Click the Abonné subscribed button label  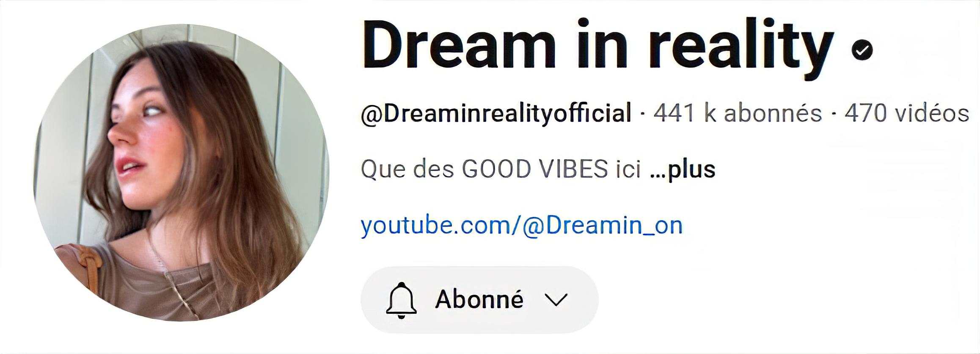point(479,299)
